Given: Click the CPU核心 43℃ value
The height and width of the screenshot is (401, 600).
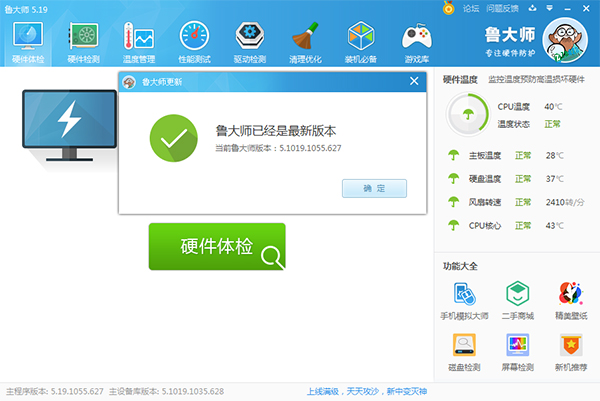Looking at the screenshot, I should coord(554,226).
